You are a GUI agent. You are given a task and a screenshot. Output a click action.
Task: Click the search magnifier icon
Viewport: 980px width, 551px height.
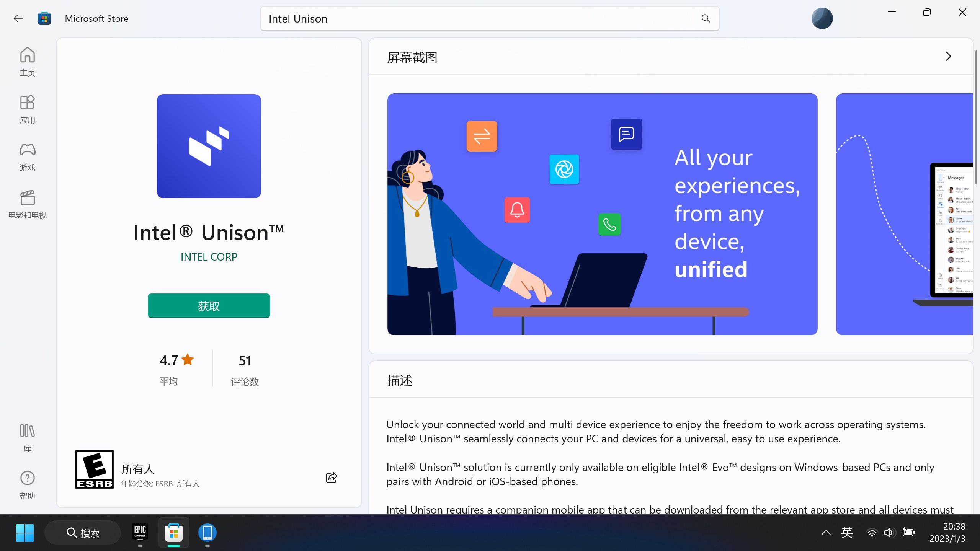point(706,18)
